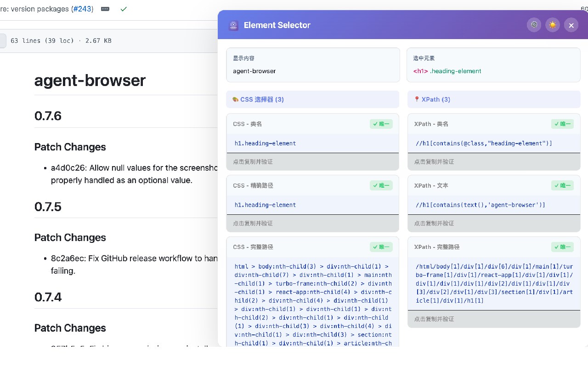Open the Element Selector settings gear

534,25
